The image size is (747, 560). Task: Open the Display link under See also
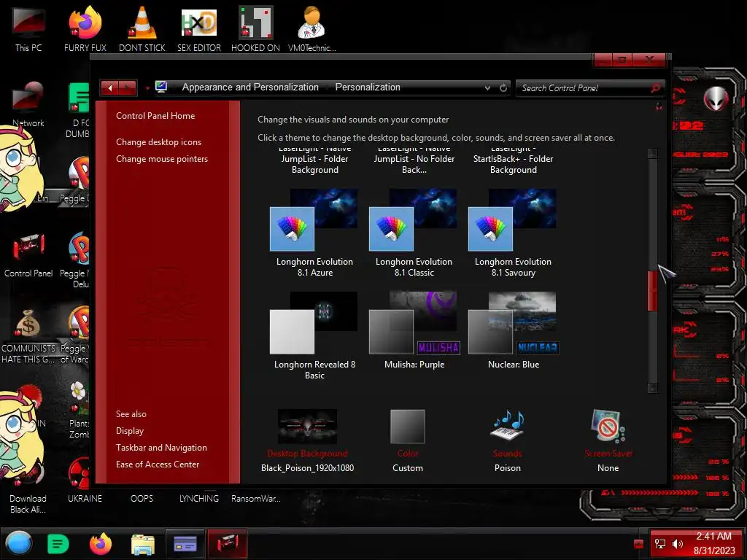(130, 430)
